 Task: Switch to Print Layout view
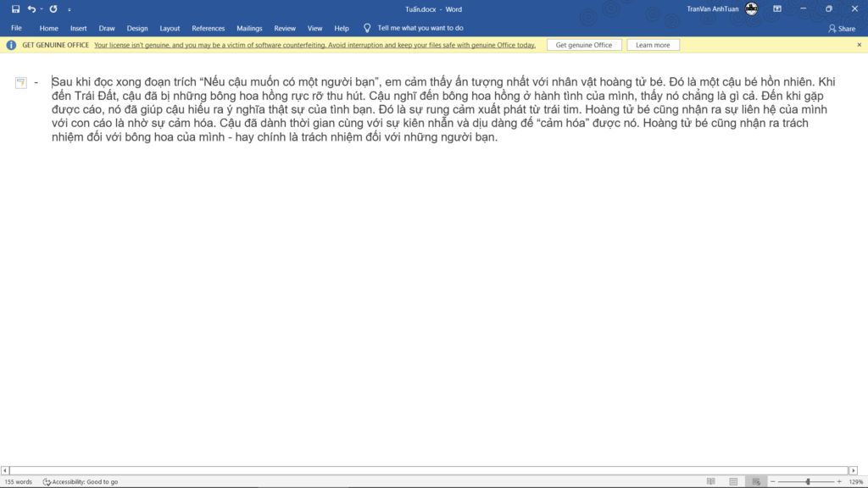point(733,482)
